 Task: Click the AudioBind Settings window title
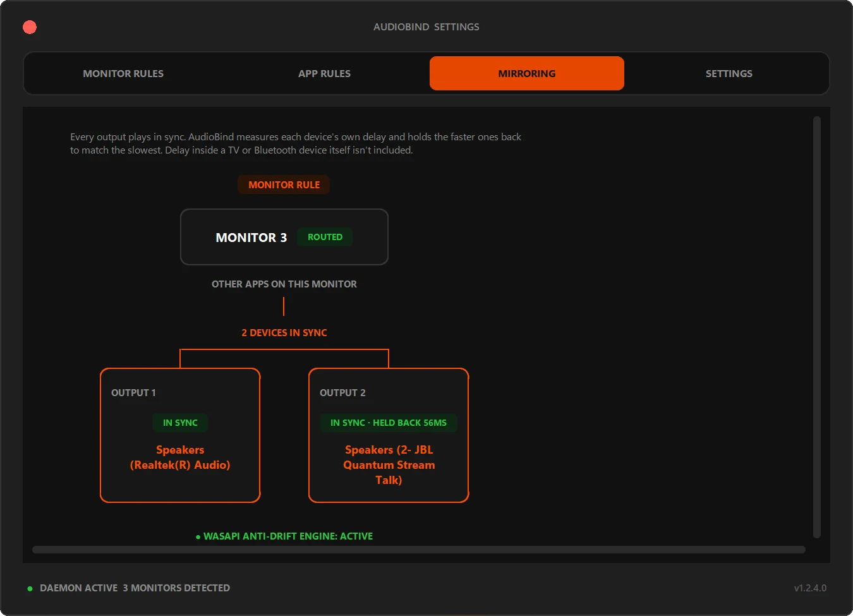point(426,27)
